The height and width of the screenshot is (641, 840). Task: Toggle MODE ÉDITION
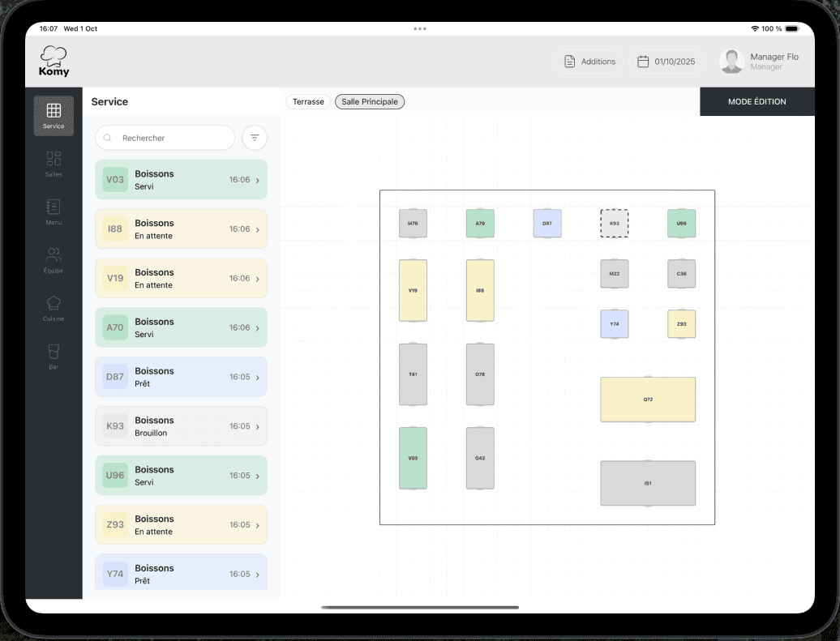click(756, 101)
